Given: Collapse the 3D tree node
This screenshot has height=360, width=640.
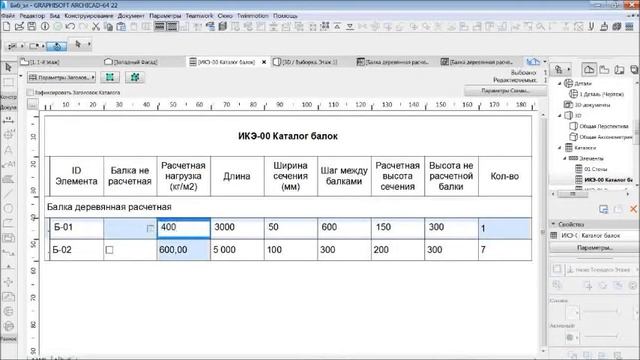Looking at the screenshot, I should [560, 116].
